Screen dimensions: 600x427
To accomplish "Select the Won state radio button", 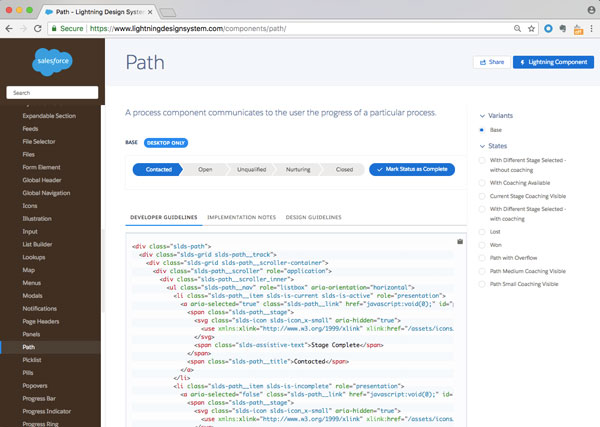I will 482,245.
